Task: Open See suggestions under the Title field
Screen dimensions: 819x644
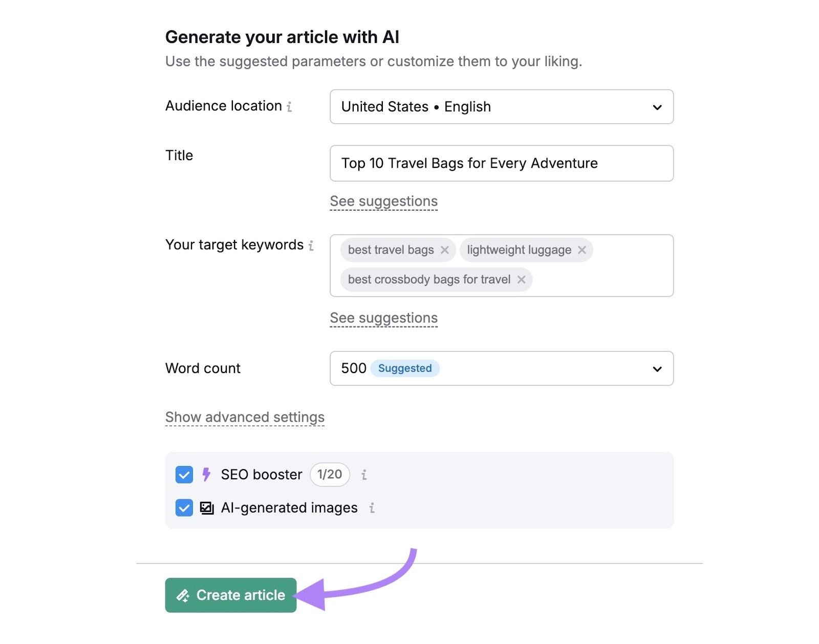Action: tap(383, 201)
